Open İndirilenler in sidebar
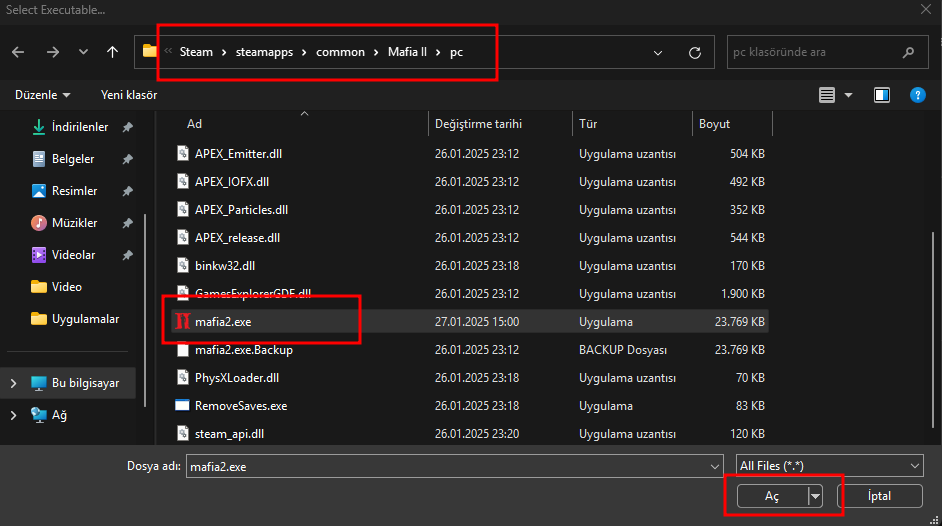 point(79,127)
